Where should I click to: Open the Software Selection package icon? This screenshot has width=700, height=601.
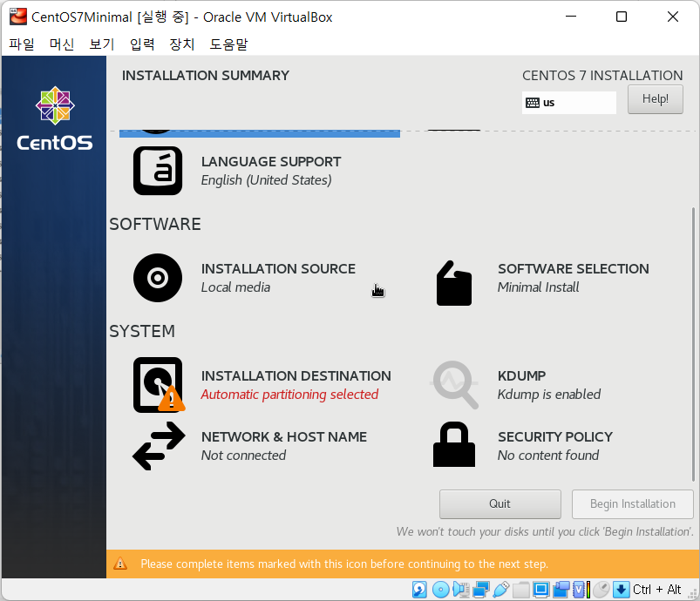click(x=454, y=283)
